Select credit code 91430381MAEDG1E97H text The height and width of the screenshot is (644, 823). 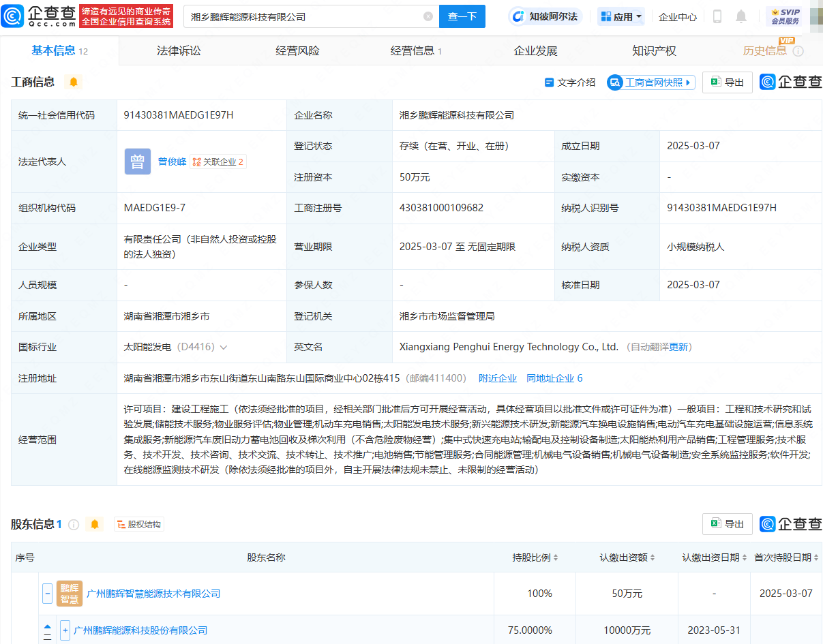(179, 115)
